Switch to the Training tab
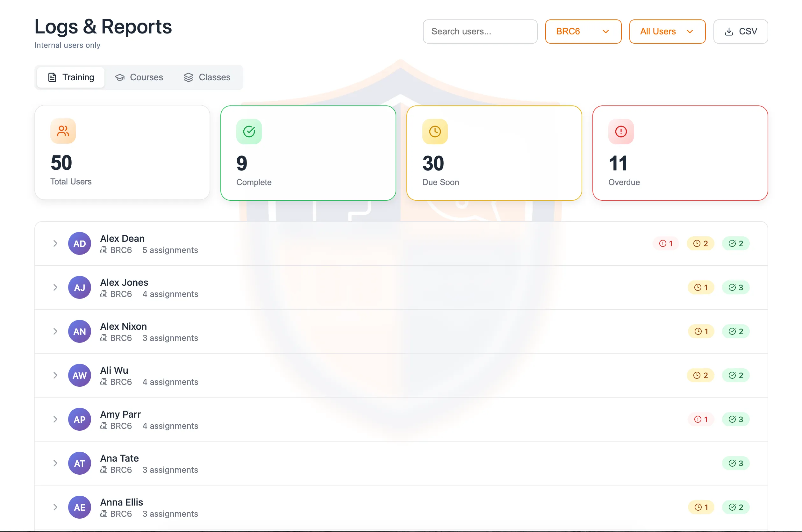 [71, 77]
